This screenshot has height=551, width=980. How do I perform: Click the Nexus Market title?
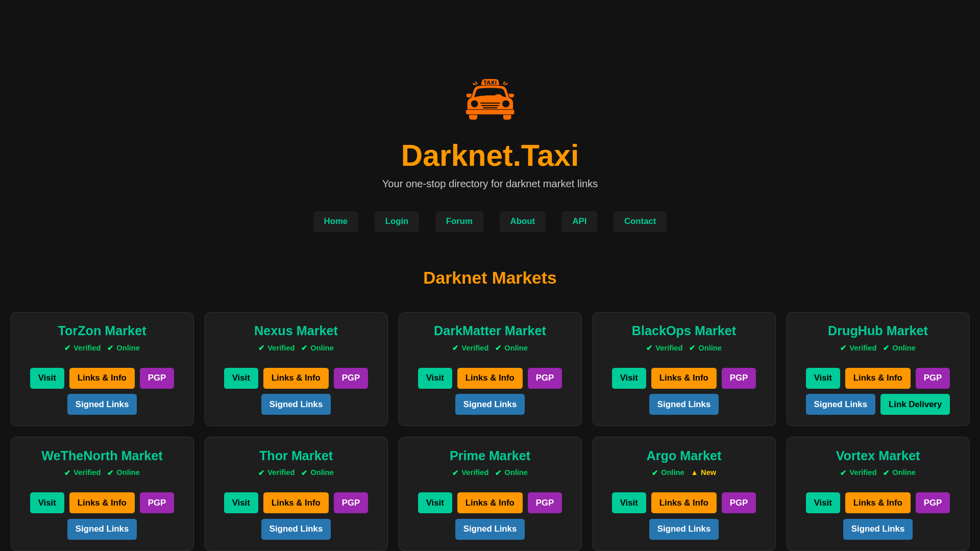tap(296, 331)
